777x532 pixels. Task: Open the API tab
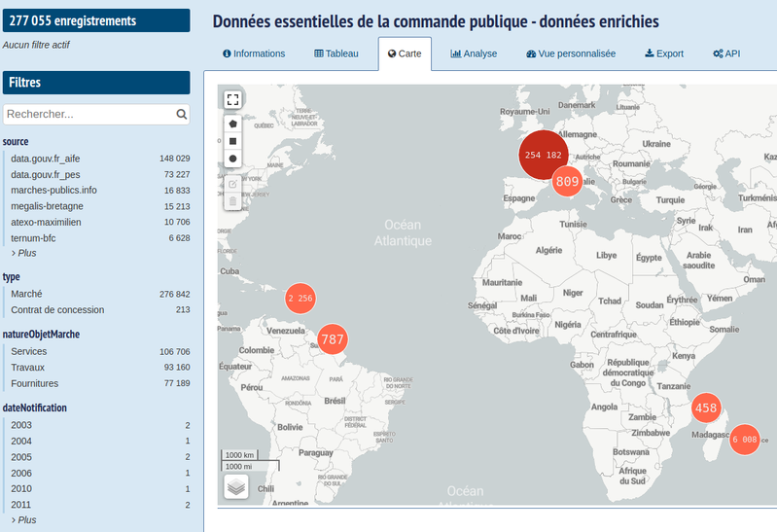click(x=726, y=53)
